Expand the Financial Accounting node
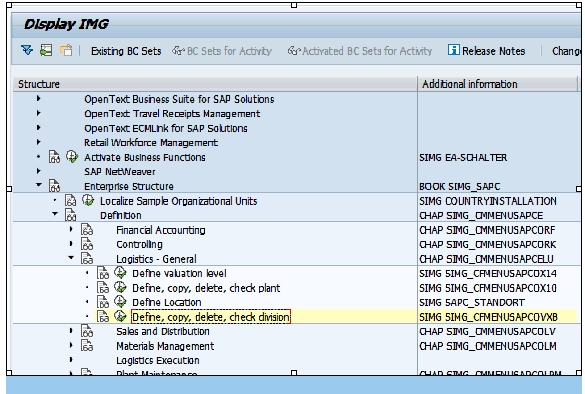585x394 pixels. pos(71,229)
